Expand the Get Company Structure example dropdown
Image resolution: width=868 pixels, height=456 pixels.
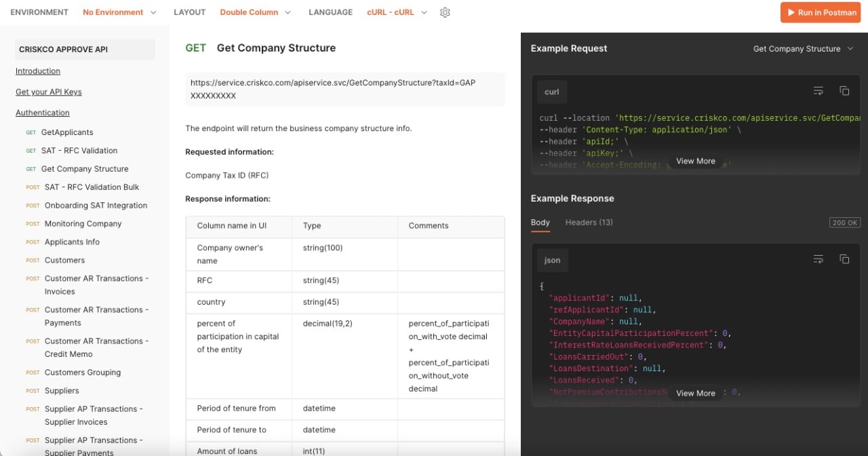804,49
